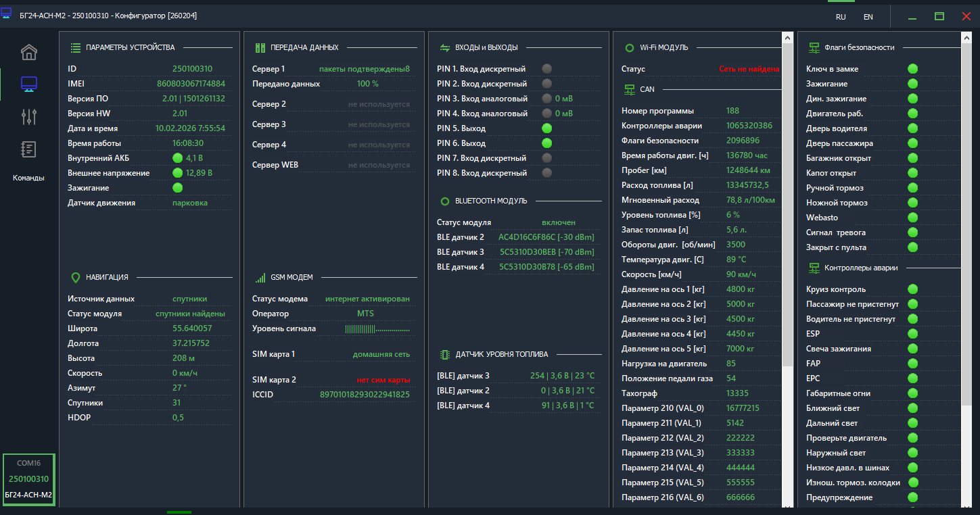Select the monitor status icon in sidebar

(29, 84)
